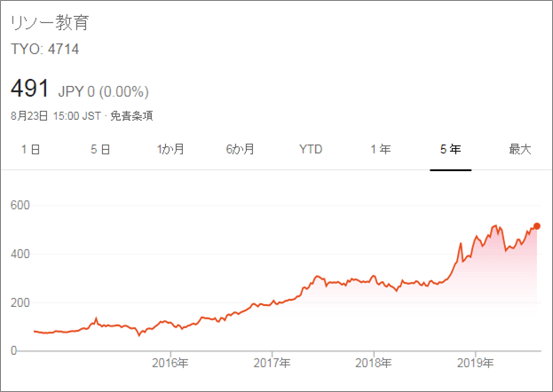Click the リソー教育 company title

[50, 23]
